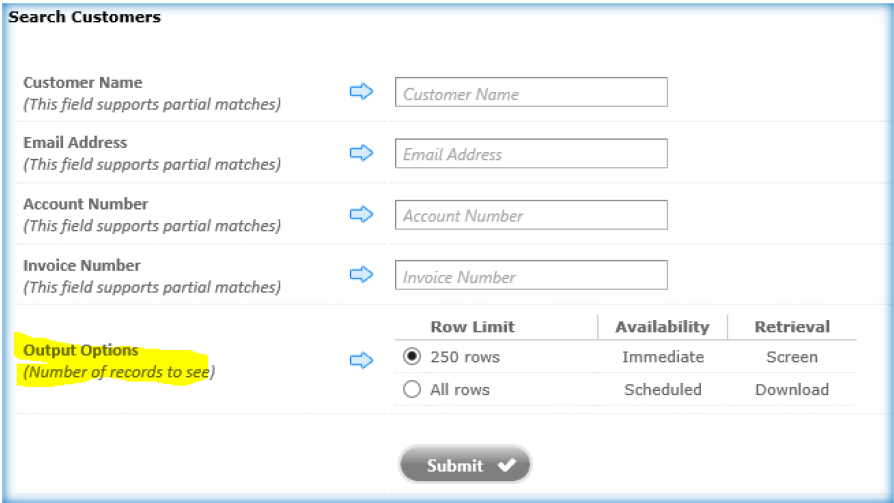Click the Availability column header

662,327
